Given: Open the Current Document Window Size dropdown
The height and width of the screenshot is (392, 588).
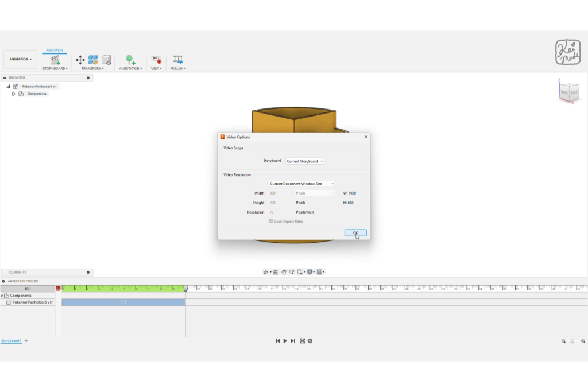Looking at the screenshot, I should pyautogui.click(x=302, y=184).
